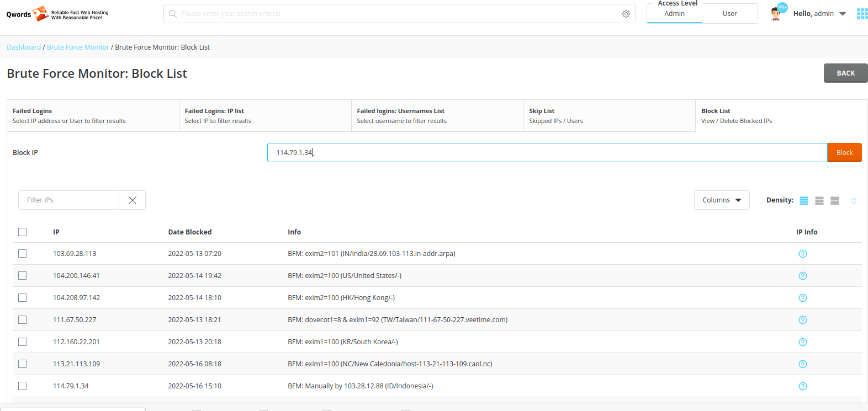Click the Info column header
This screenshot has height=411, width=868.
tap(294, 232)
